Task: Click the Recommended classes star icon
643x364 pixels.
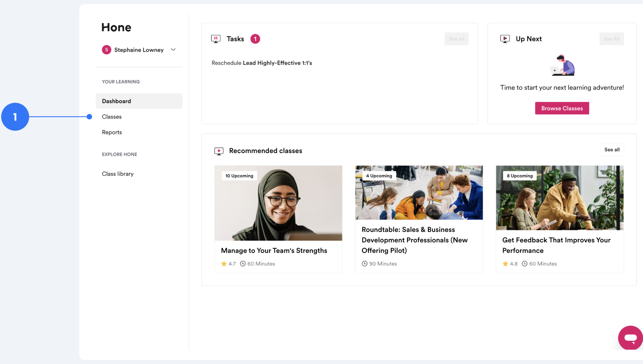Action: tap(219, 151)
